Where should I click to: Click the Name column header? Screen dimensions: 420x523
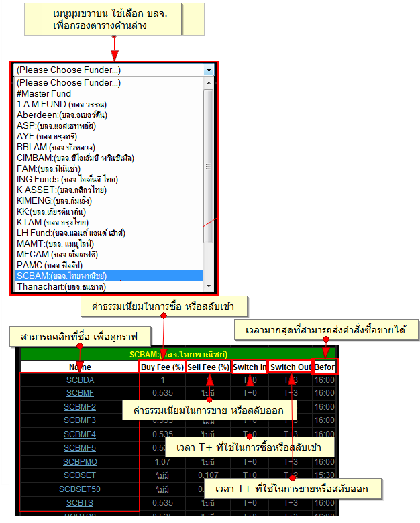(x=80, y=367)
